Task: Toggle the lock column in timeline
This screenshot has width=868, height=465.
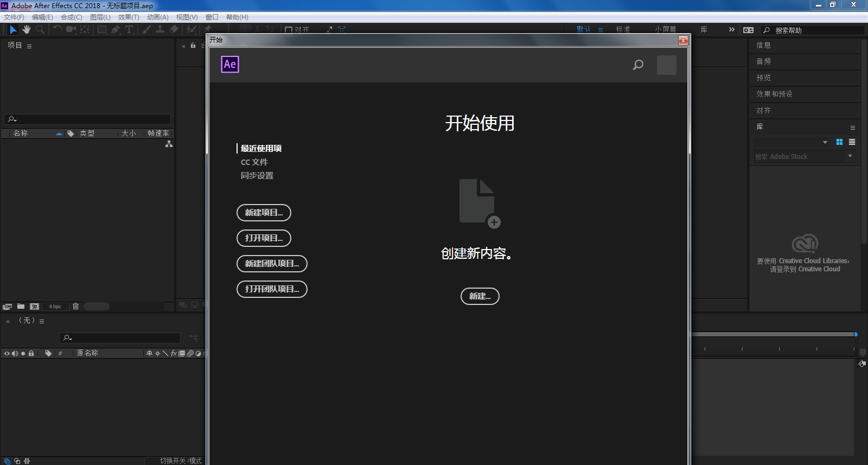Action: coord(31,353)
